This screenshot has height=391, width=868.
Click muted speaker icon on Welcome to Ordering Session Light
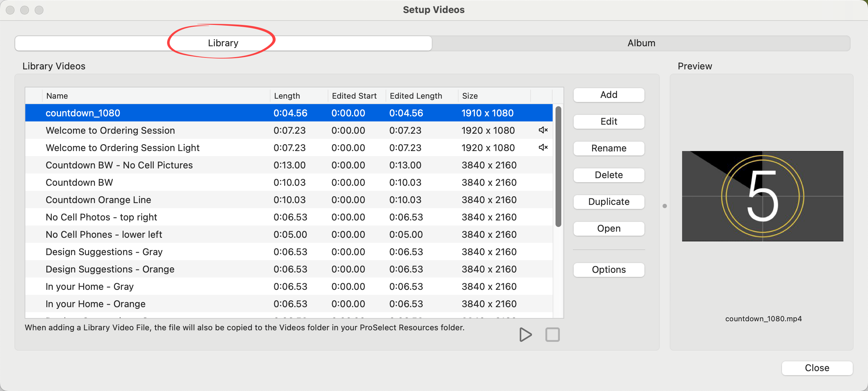point(543,147)
